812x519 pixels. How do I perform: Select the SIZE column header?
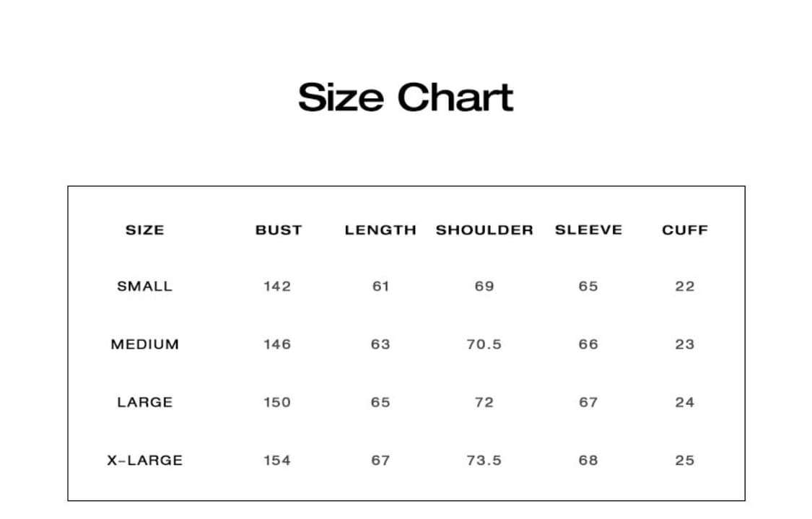[x=145, y=230]
